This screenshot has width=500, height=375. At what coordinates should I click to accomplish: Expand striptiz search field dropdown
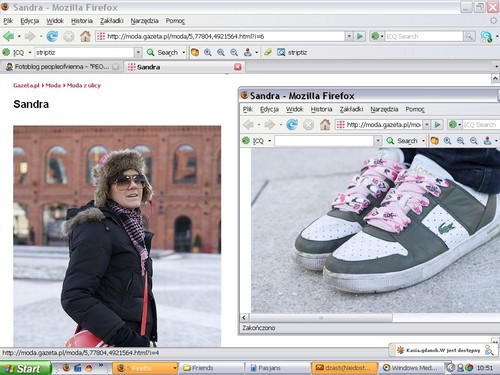[138, 52]
